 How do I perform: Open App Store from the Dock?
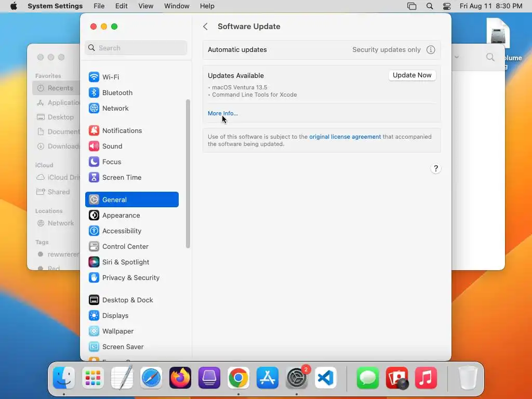[x=268, y=378]
